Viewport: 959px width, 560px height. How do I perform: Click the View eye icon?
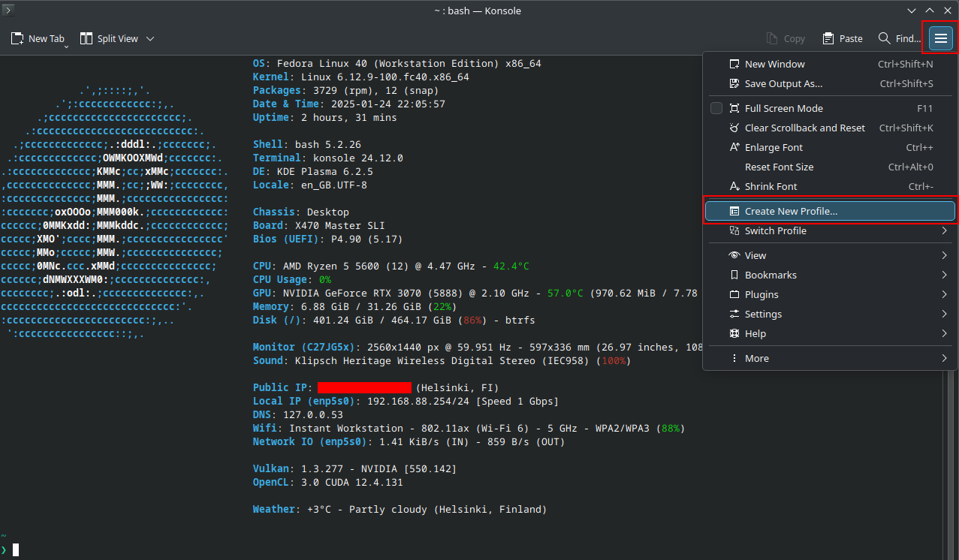[x=734, y=255]
